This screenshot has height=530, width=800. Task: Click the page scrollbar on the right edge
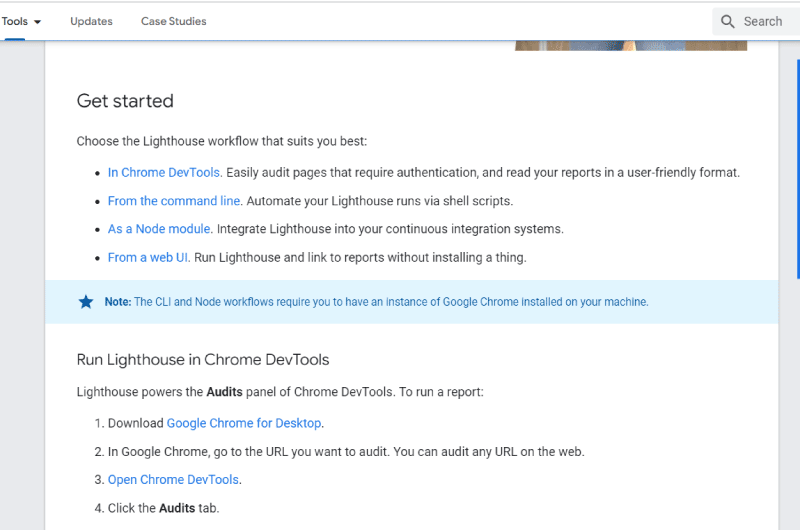(x=798, y=169)
